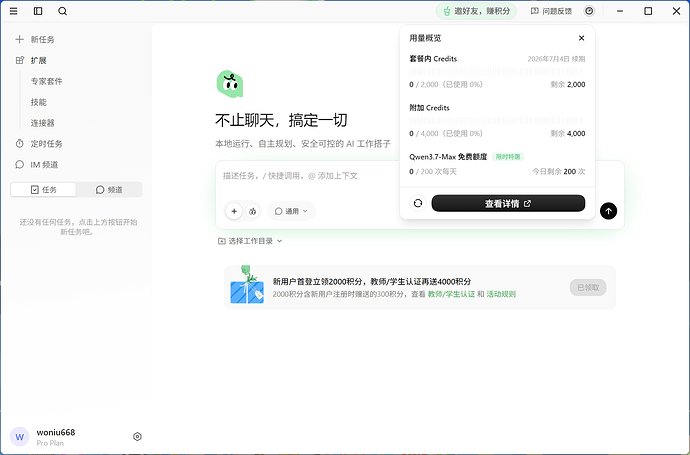Click the 不止聊天，搞定一切 heading
The image size is (690, 455).
pyautogui.click(x=281, y=120)
